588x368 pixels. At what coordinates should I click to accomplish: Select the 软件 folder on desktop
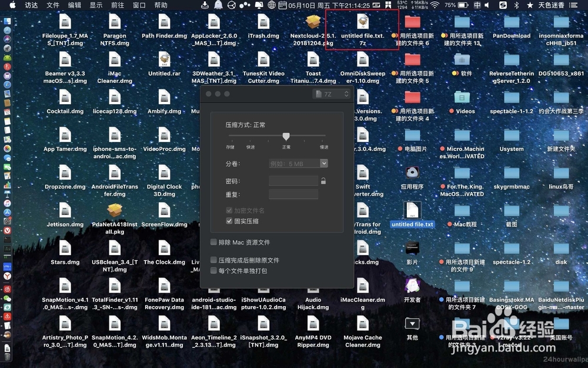click(x=462, y=64)
